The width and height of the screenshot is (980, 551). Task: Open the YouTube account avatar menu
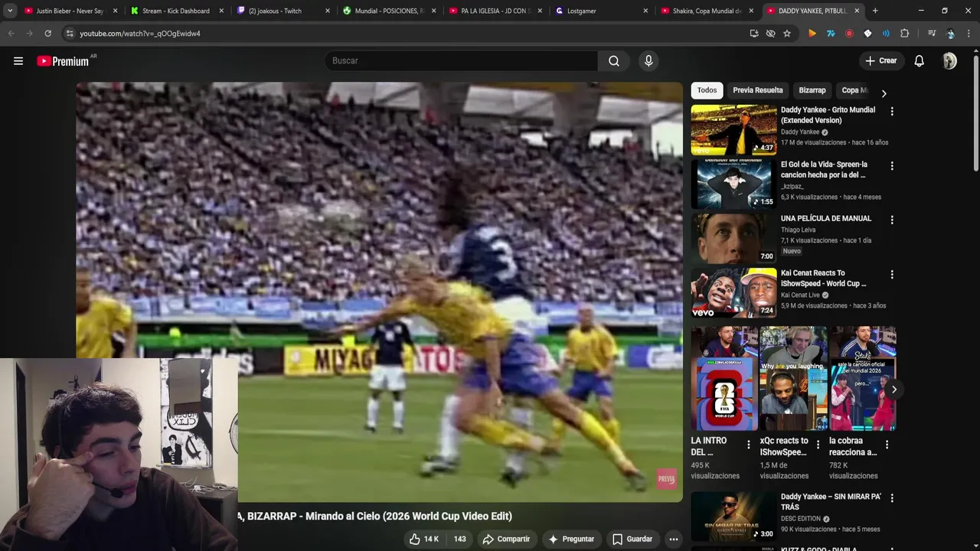point(949,61)
